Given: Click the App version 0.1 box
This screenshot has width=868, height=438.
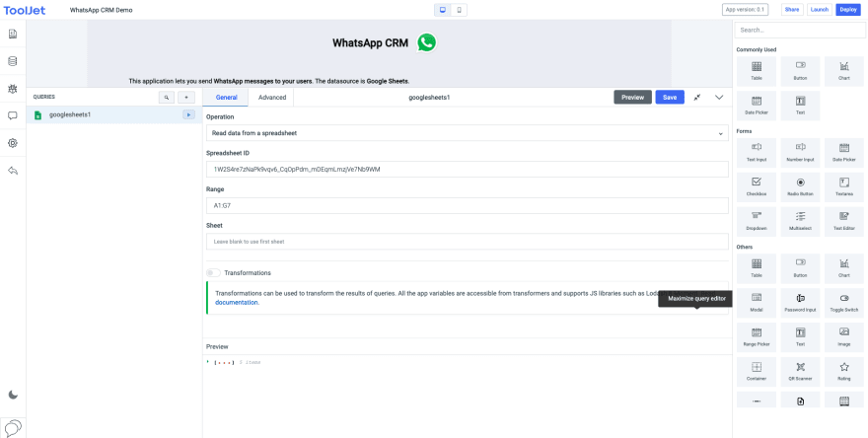Looking at the screenshot, I should click(745, 10).
